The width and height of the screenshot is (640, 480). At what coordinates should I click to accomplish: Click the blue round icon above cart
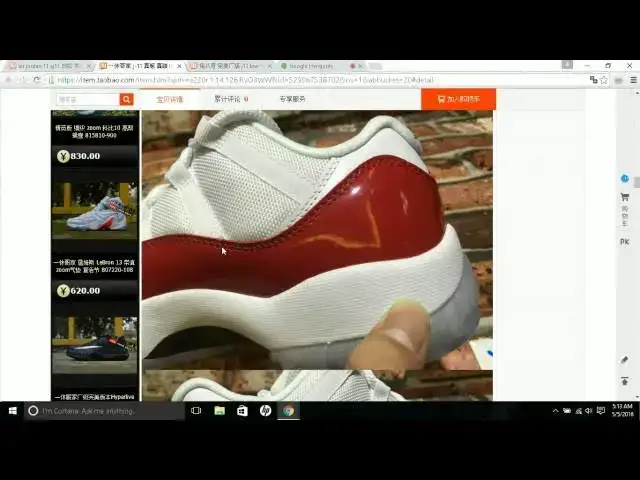point(624,179)
